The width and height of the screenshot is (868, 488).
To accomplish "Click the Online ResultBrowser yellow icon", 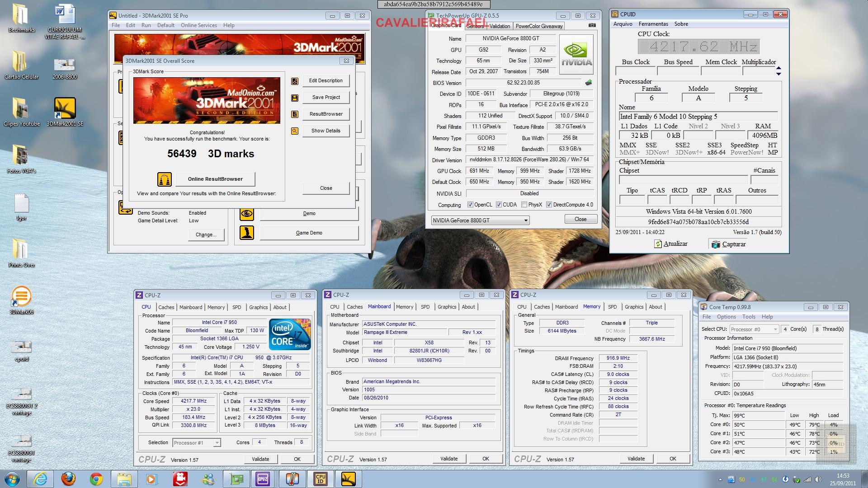I will pos(165,179).
